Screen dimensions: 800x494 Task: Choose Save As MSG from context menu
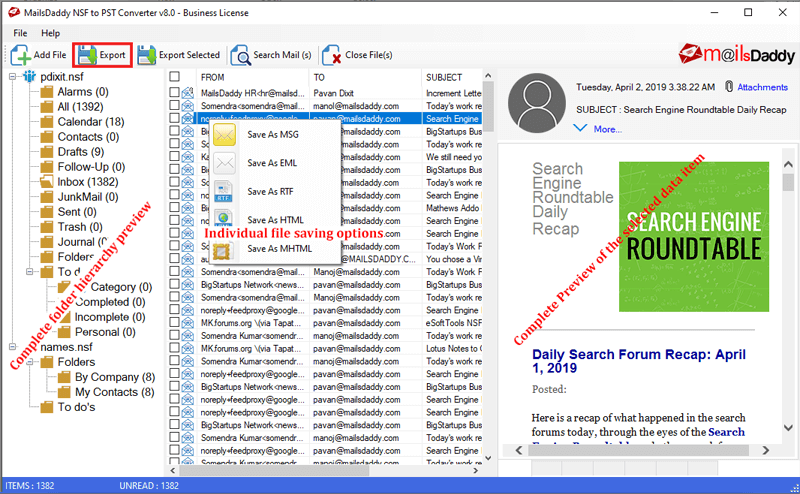(273, 135)
